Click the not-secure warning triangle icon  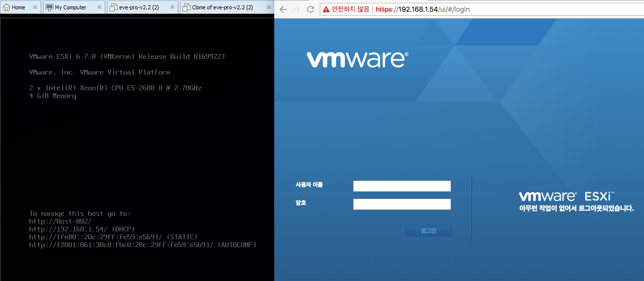point(326,9)
